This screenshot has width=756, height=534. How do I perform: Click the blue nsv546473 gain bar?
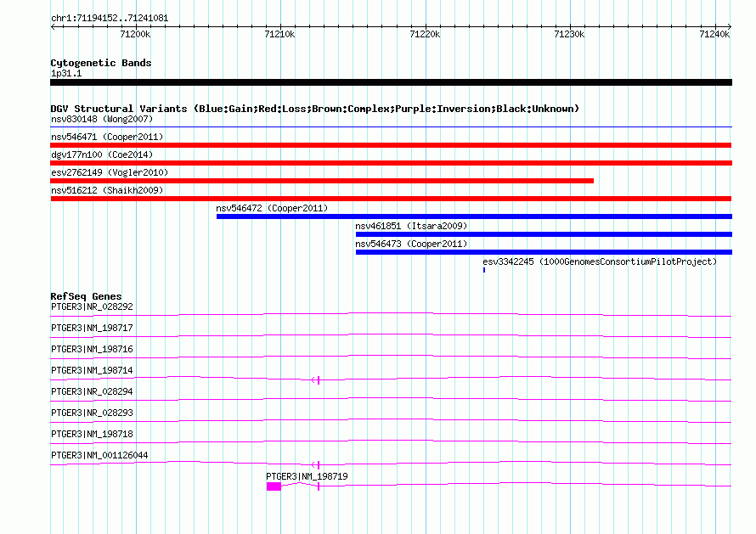[x=544, y=252]
